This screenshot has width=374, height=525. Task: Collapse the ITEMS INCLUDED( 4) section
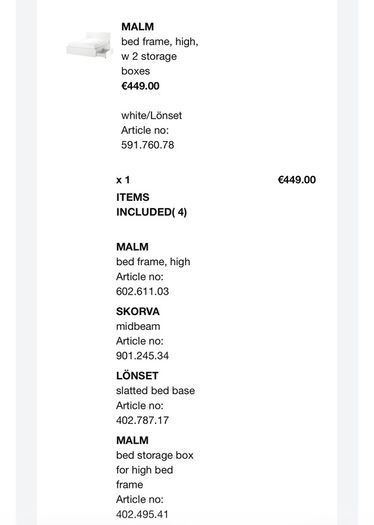click(x=151, y=205)
